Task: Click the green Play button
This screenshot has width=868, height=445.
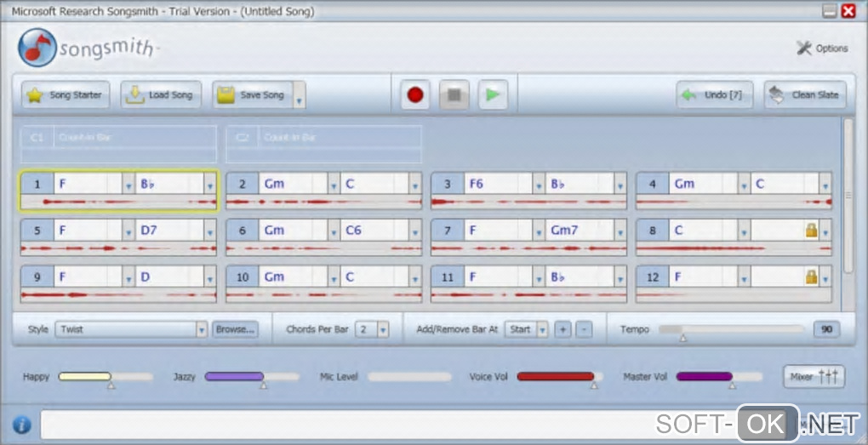Action: coord(493,94)
